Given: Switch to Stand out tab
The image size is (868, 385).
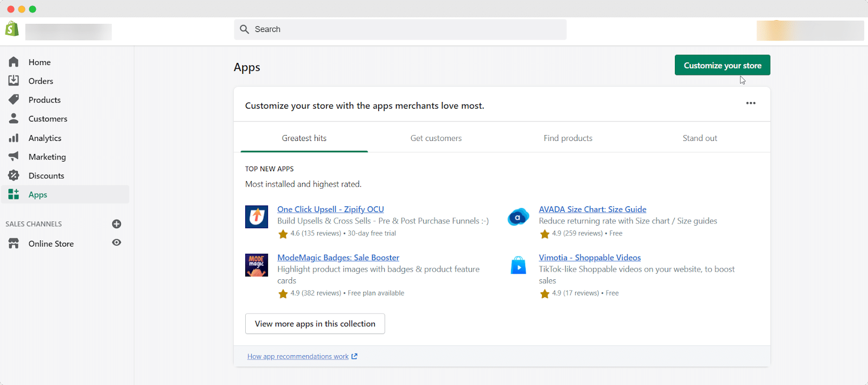Looking at the screenshot, I should pyautogui.click(x=700, y=138).
